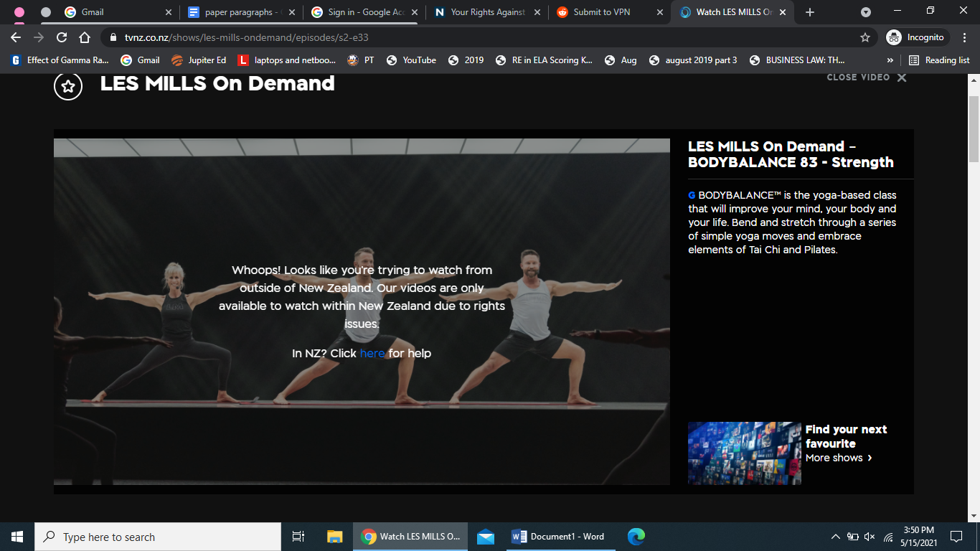Click the page's vertical scrollbar
980x551 pixels.
click(x=974, y=129)
